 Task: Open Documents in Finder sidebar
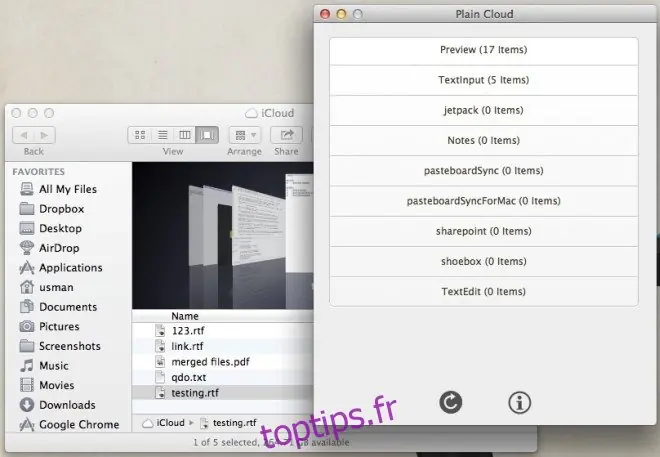click(x=58, y=307)
